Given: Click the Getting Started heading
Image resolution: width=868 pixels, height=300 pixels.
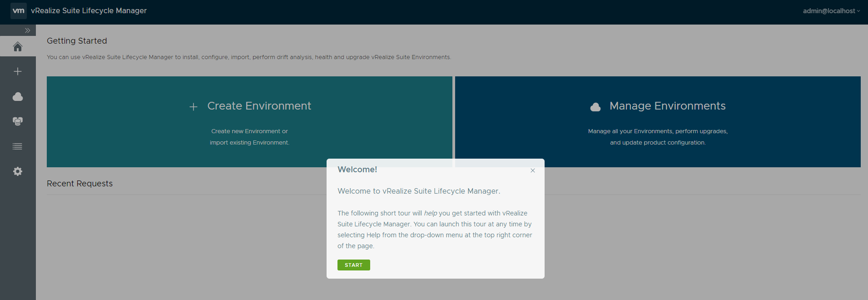Looking at the screenshot, I should coord(77,41).
